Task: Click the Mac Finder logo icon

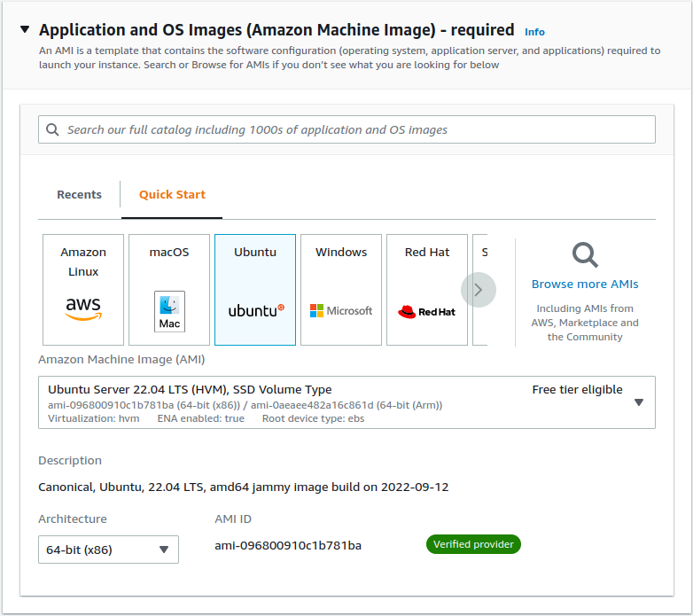Action: (x=170, y=311)
